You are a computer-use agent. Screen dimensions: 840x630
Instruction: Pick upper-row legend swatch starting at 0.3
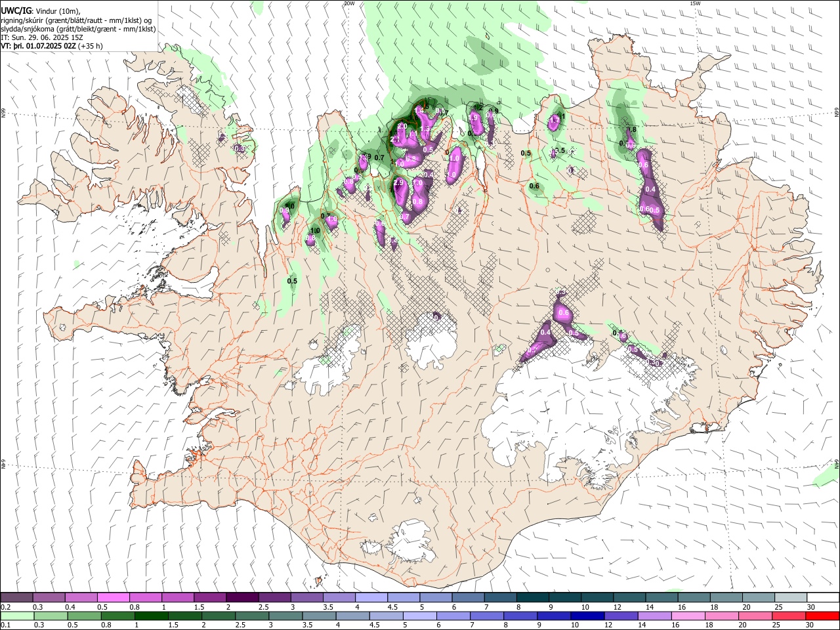[x=49, y=598]
